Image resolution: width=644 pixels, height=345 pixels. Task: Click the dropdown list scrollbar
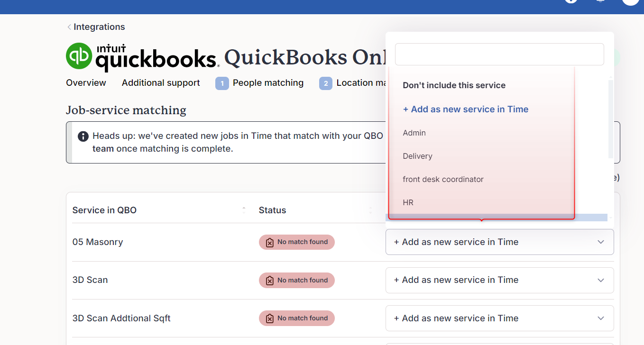point(611,118)
